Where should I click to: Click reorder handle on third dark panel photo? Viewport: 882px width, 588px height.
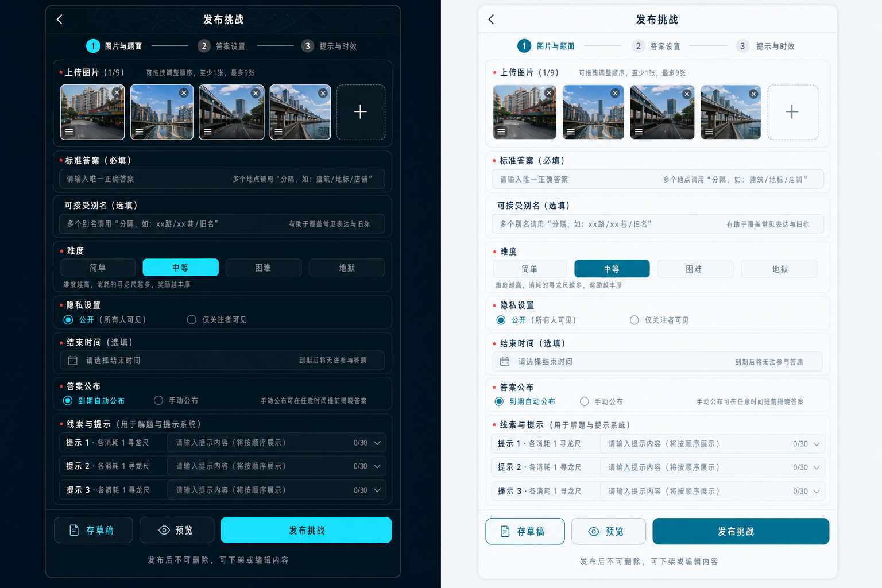(208, 131)
